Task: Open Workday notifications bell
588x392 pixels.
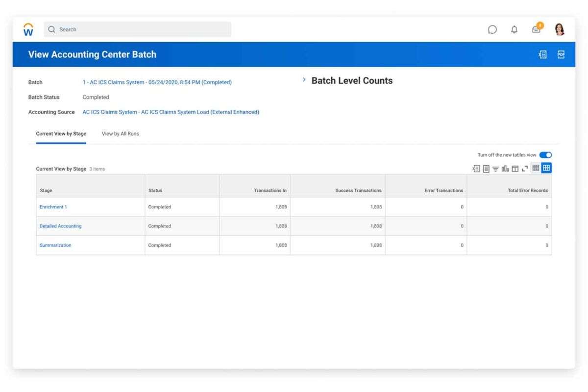Action: click(x=514, y=29)
